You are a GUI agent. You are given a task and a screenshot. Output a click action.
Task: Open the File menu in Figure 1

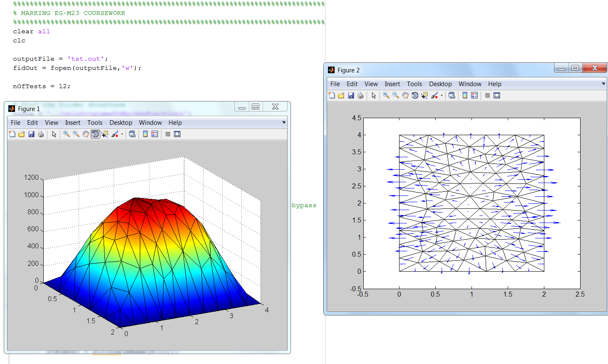[15, 123]
